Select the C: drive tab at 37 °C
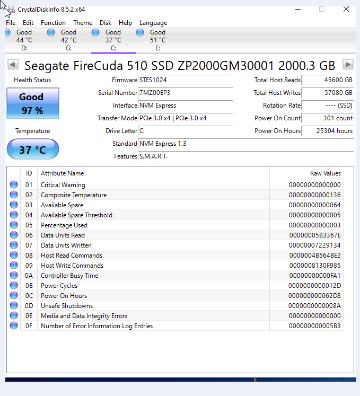 pos(113,40)
